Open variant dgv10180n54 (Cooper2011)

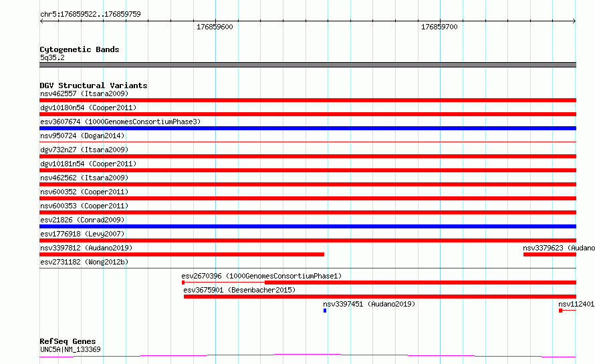click(x=88, y=108)
